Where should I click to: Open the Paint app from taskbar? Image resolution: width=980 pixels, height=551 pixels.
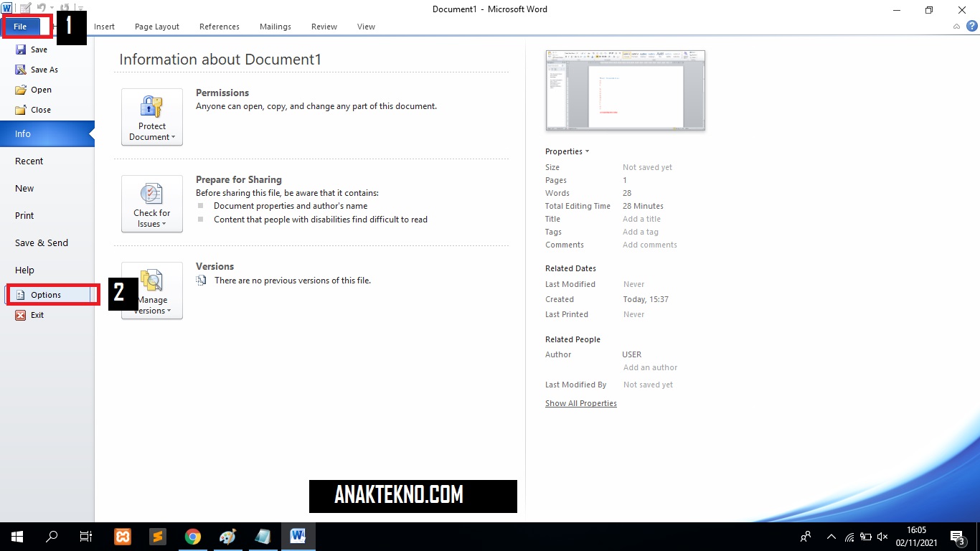(227, 537)
